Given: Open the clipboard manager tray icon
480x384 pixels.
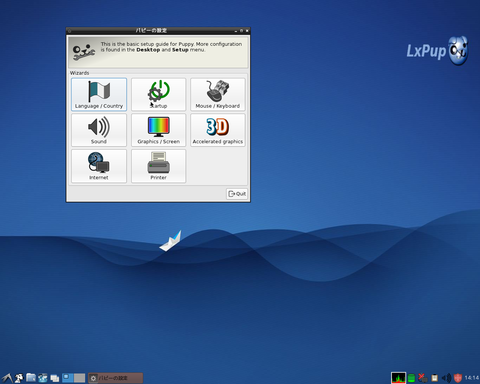Looking at the screenshot, I should click(435, 378).
